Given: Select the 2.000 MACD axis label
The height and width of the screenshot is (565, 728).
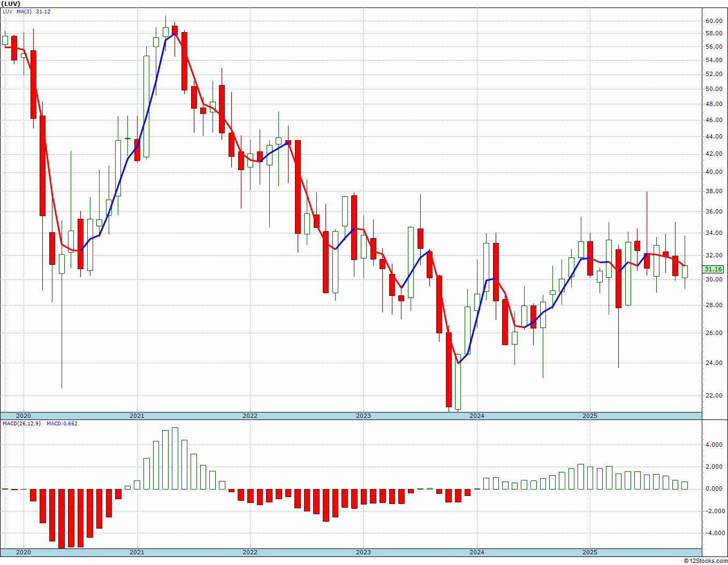Looking at the screenshot, I should point(715,467).
